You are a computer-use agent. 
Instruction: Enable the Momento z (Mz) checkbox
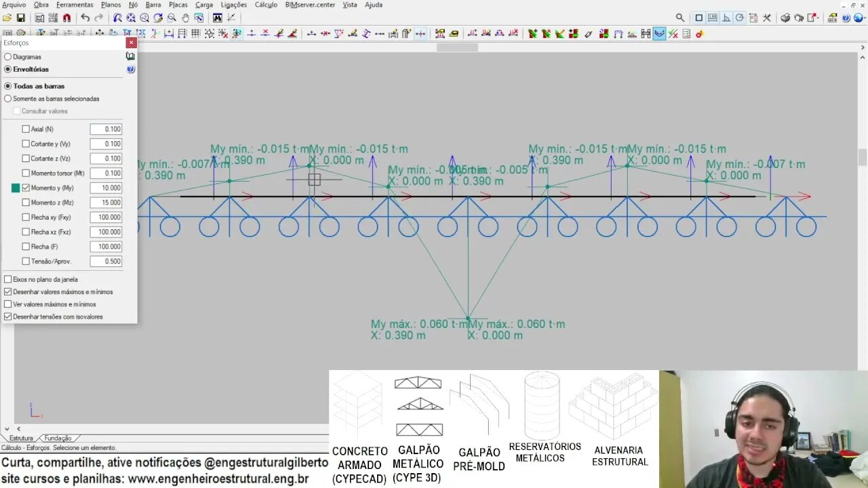26,203
